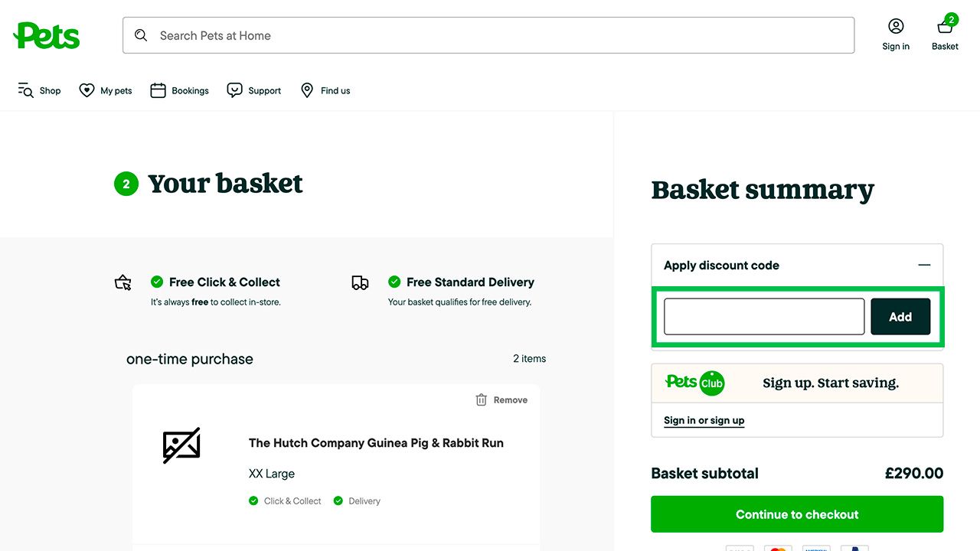Click the trash Remove icon
Image resolution: width=980 pixels, height=551 pixels.
point(482,399)
